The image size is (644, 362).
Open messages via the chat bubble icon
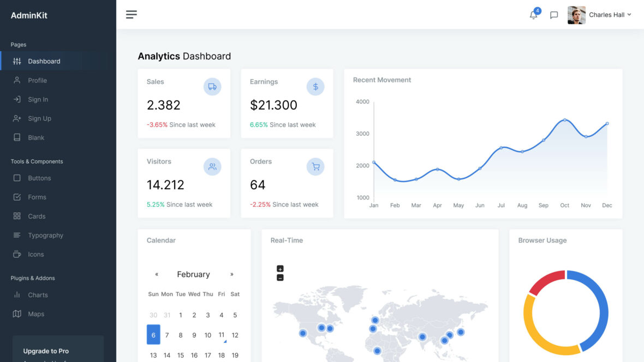point(554,15)
